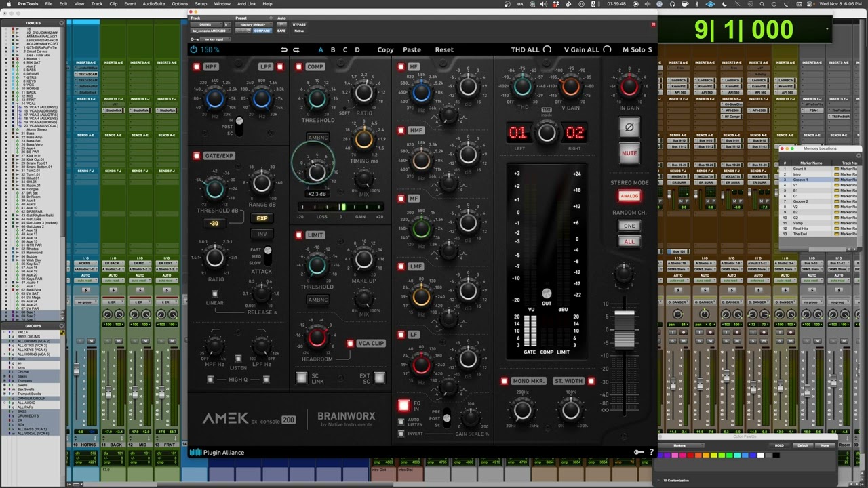Click the ANALOG stereo mode button

tap(629, 196)
